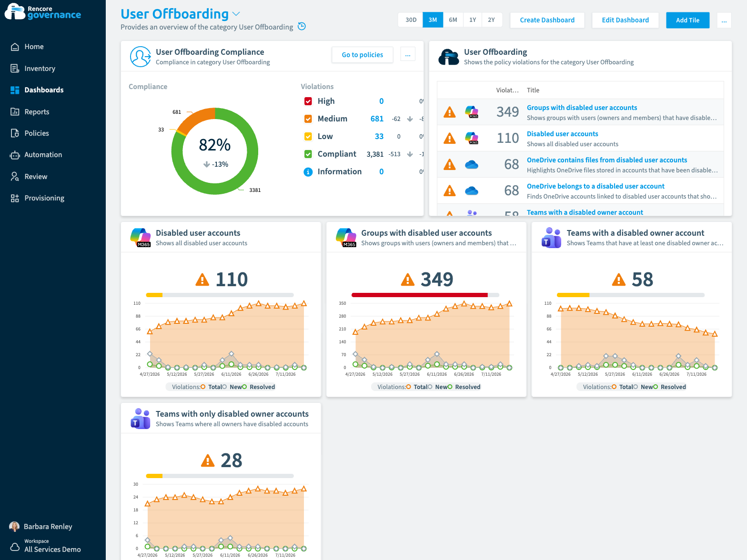Click the Rencore governance logo
Screen dimensions: 747x560
coord(43,12)
